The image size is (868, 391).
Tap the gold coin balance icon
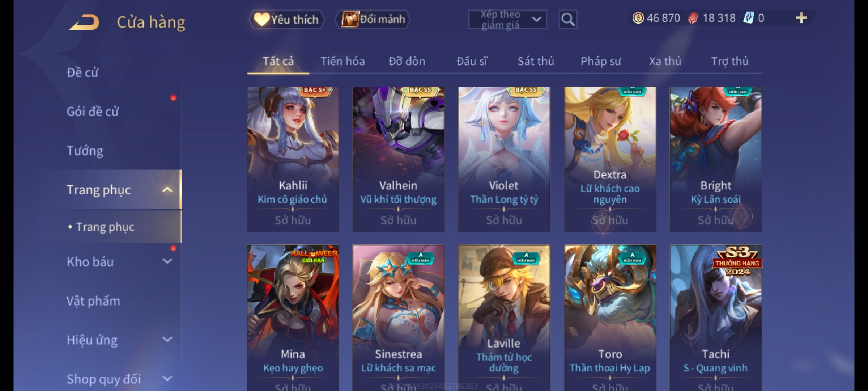click(638, 18)
